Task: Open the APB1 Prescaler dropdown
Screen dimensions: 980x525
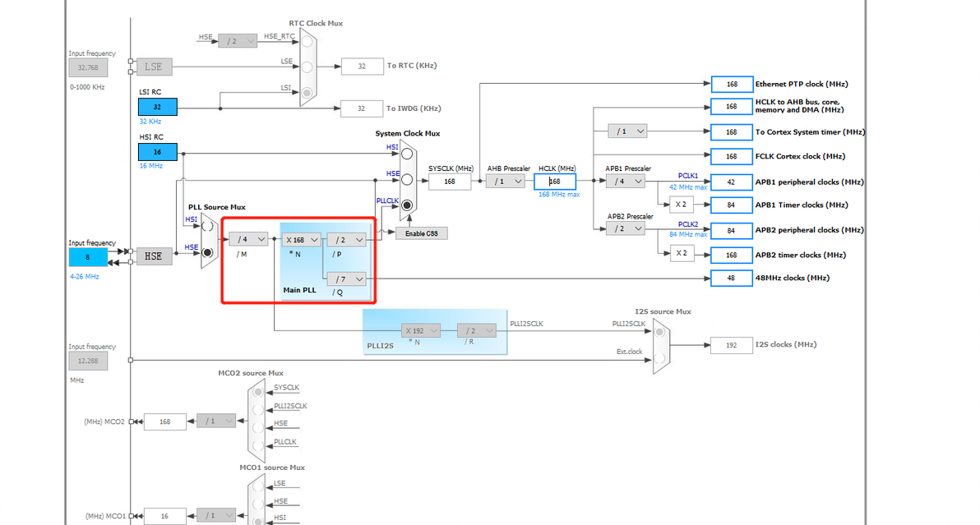Action: coord(625,181)
